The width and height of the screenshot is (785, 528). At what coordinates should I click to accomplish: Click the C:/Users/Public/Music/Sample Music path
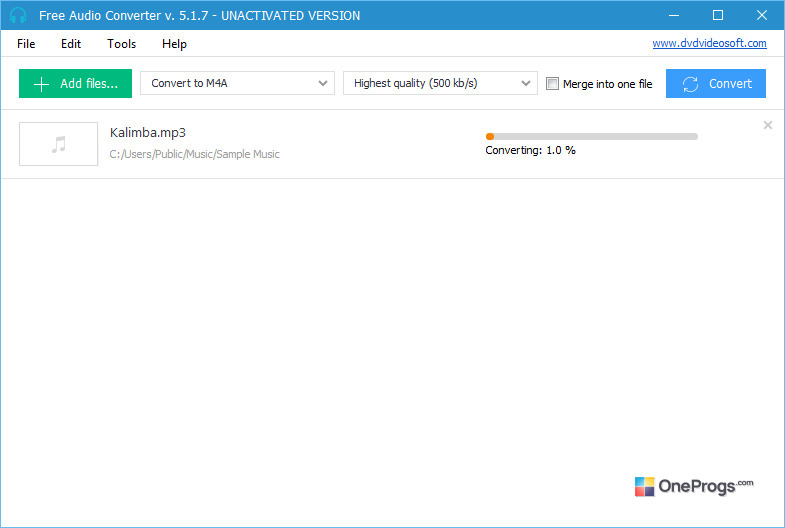click(194, 154)
